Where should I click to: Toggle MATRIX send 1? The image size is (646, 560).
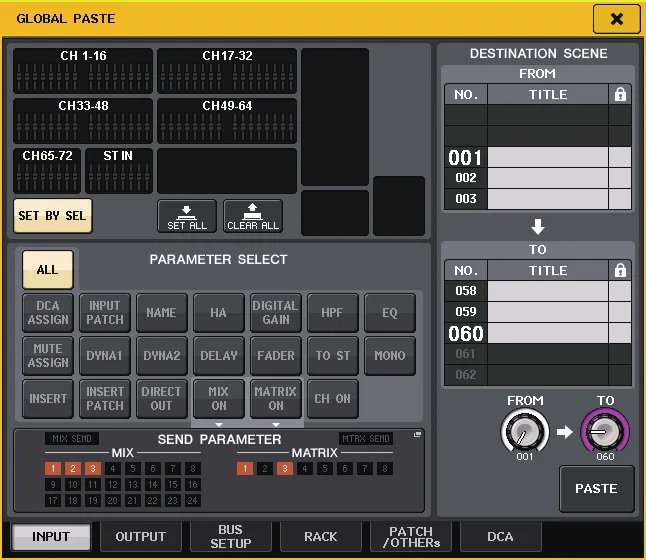pos(245,469)
